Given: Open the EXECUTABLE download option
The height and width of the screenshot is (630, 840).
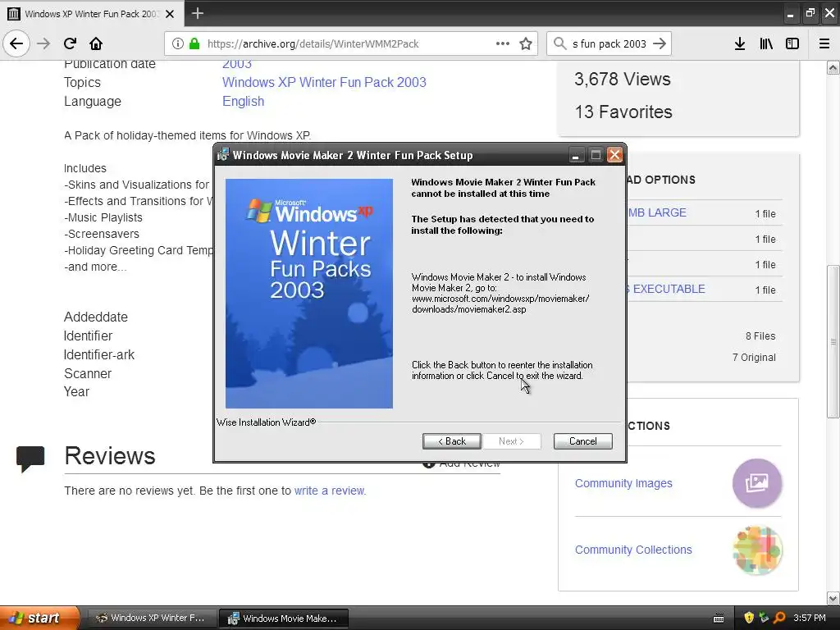Looking at the screenshot, I should click(x=666, y=289).
